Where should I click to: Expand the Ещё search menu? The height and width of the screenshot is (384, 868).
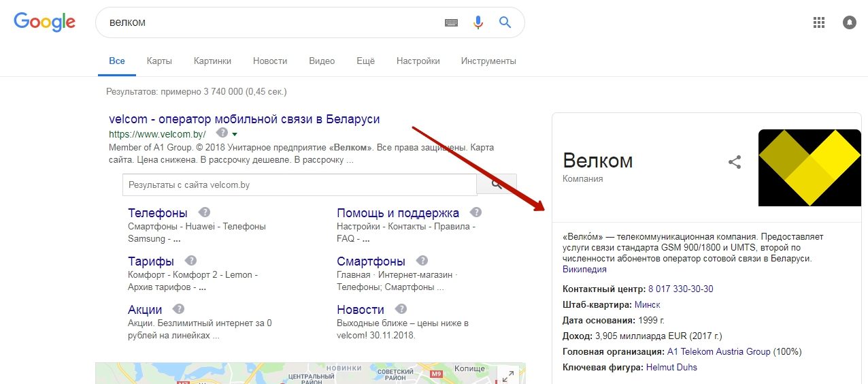coord(365,61)
